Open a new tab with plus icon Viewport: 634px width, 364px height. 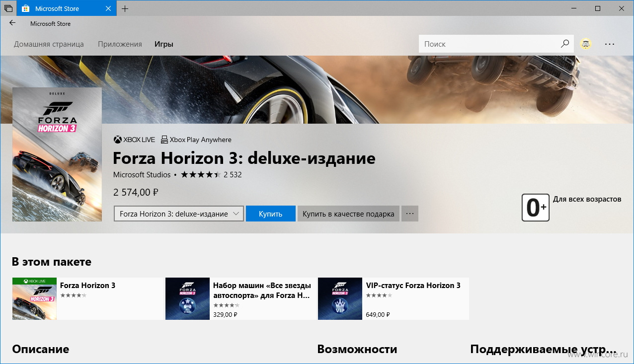[125, 8]
